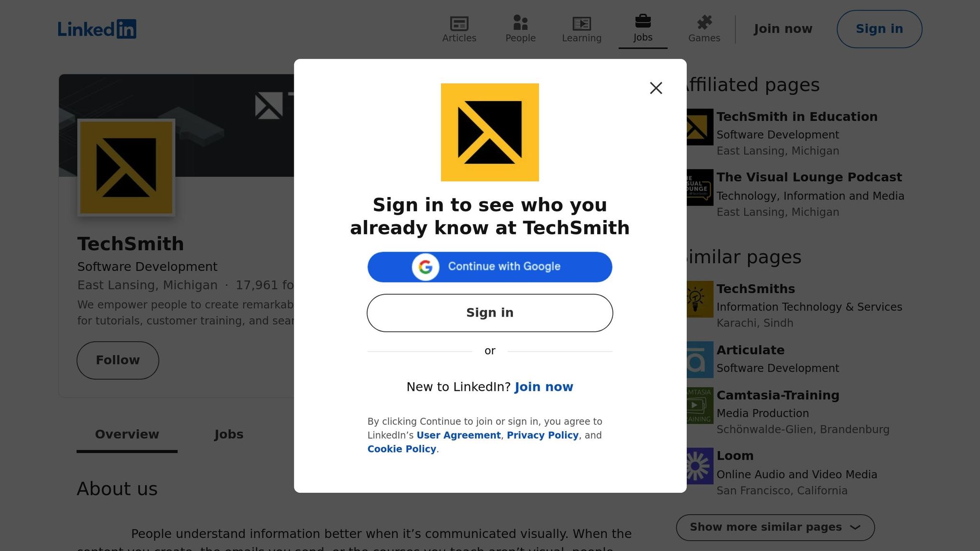Open the Loom similar page
This screenshot has height=551, width=980.
(735, 456)
